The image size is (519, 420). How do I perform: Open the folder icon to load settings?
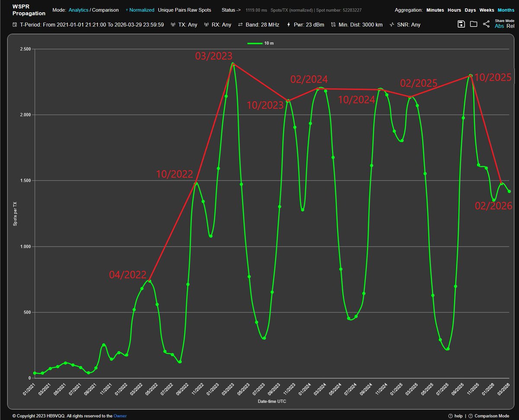click(x=474, y=24)
